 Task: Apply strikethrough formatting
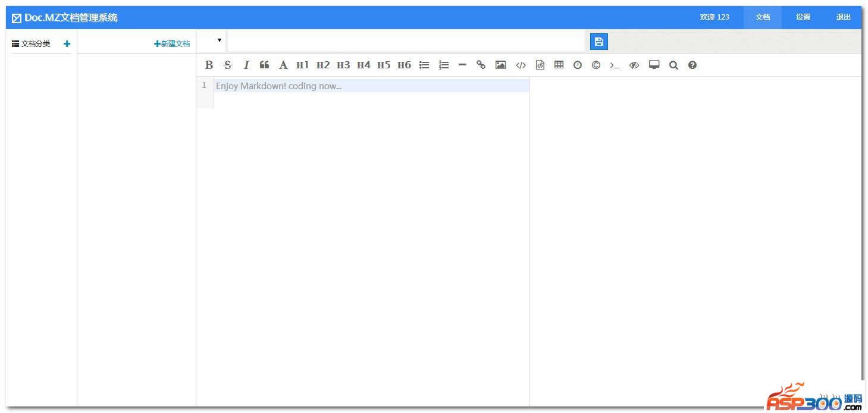227,65
